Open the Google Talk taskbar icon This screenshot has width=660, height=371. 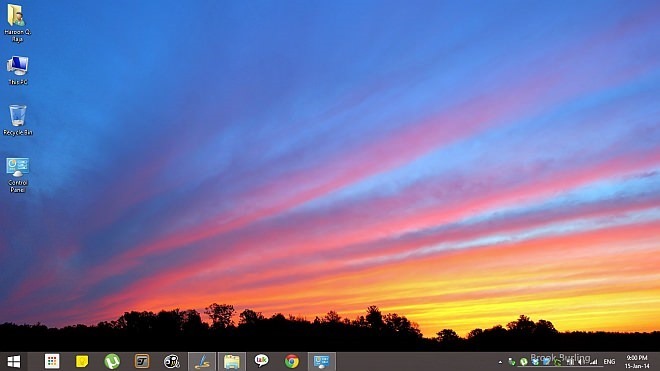click(261, 361)
